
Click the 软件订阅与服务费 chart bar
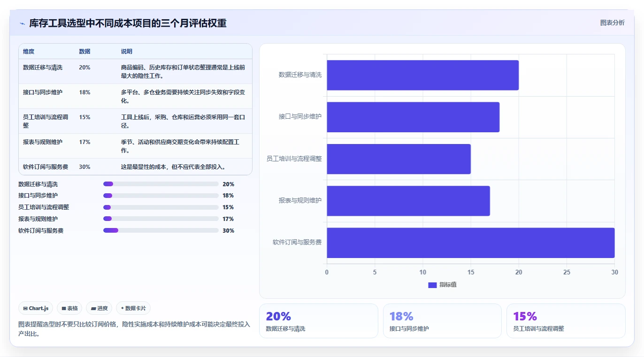(x=471, y=243)
